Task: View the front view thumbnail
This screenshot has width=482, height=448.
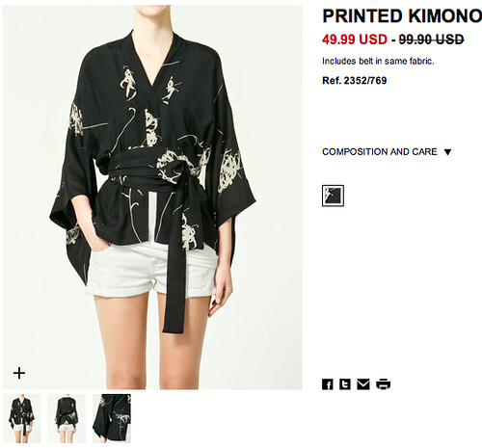Action: point(21,418)
